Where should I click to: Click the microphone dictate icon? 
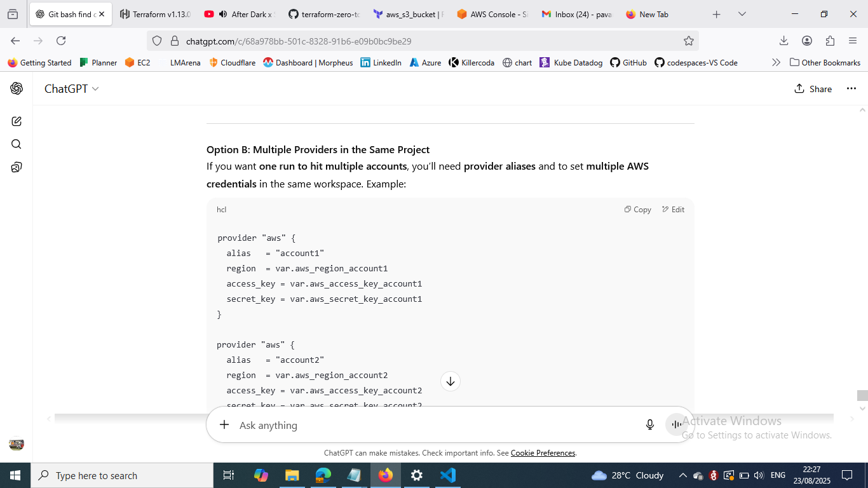(x=649, y=424)
